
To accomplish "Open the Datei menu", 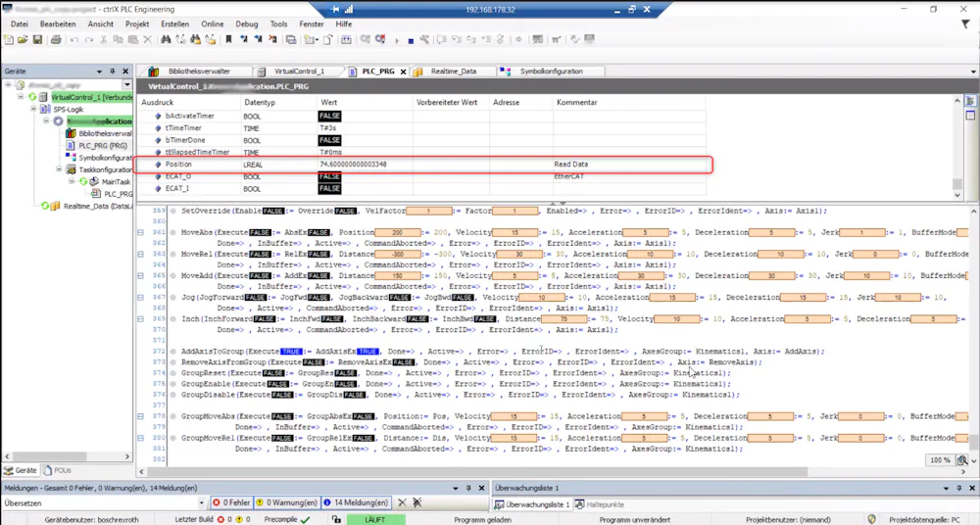I will coord(20,24).
